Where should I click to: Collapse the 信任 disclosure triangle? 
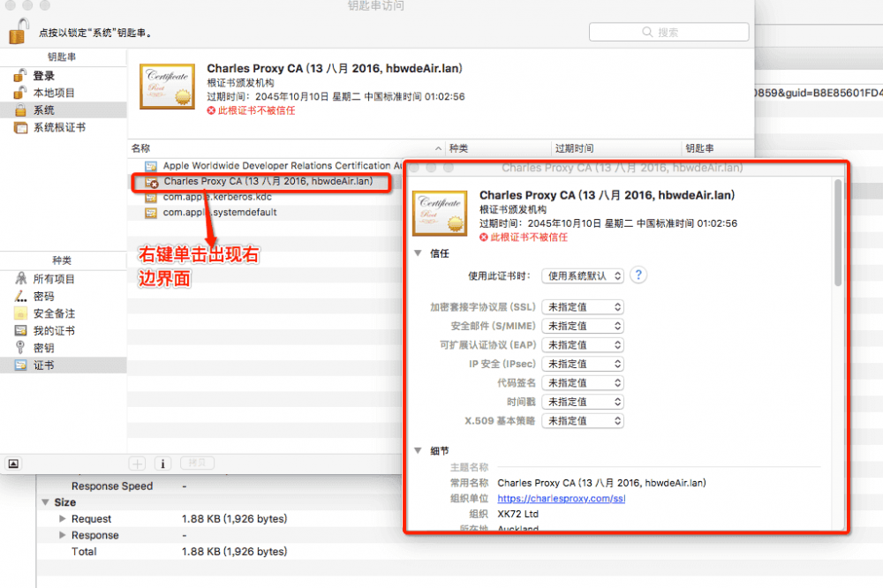419,254
